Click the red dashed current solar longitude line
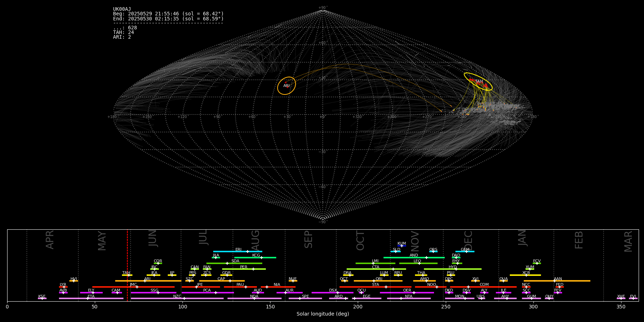Viewport: 644px width, 322px height. pos(127,265)
